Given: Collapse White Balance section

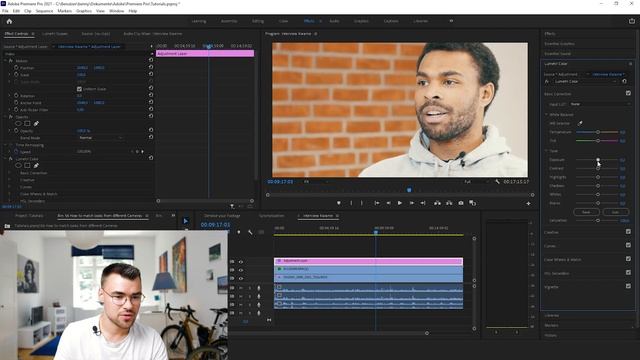Looking at the screenshot, I should (547, 115).
